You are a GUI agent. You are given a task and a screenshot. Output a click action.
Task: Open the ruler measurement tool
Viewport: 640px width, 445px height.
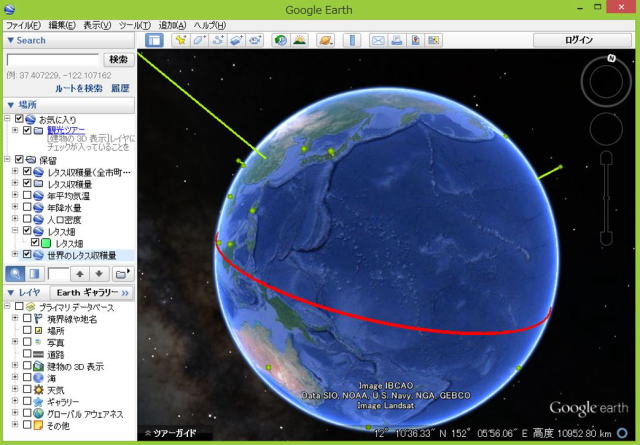pyautogui.click(x=352, y=40)
